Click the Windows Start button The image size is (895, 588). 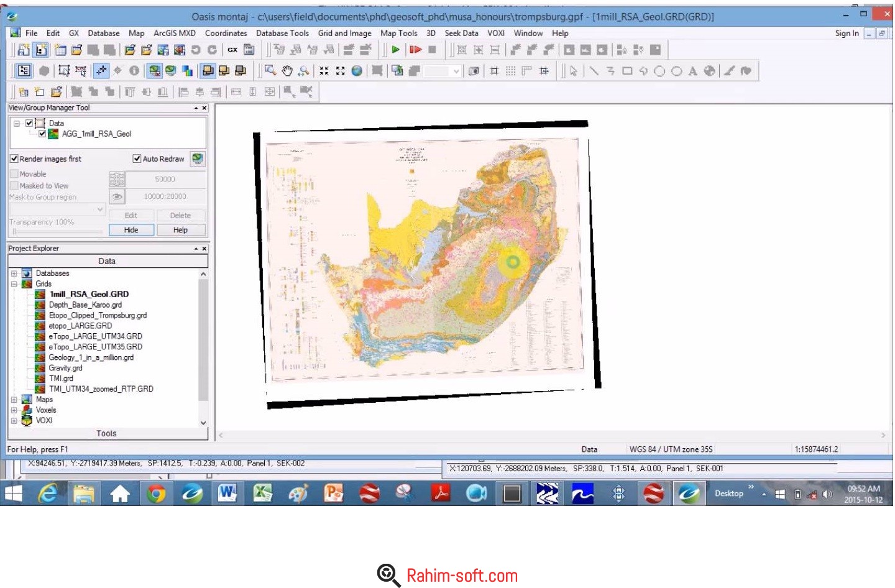pyautogui.click(x=13, y=494)
